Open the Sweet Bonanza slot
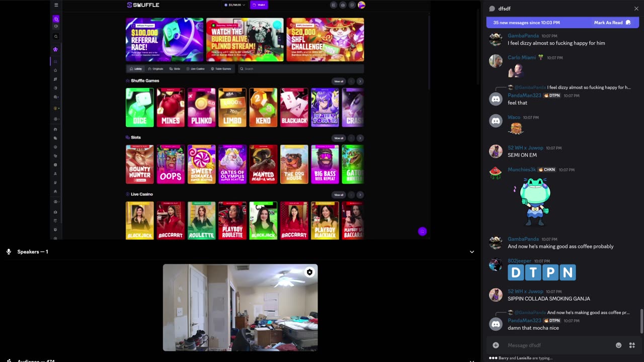 coord(201,164)
